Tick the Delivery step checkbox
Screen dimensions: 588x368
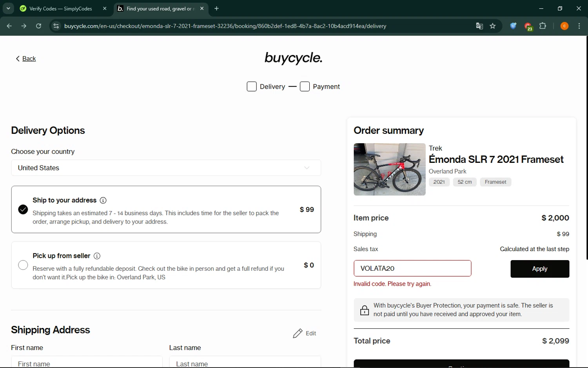coord(252,86)
